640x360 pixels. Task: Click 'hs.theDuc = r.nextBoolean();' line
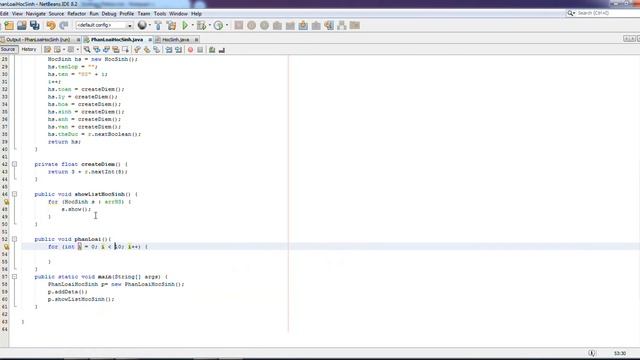(94, 134)
